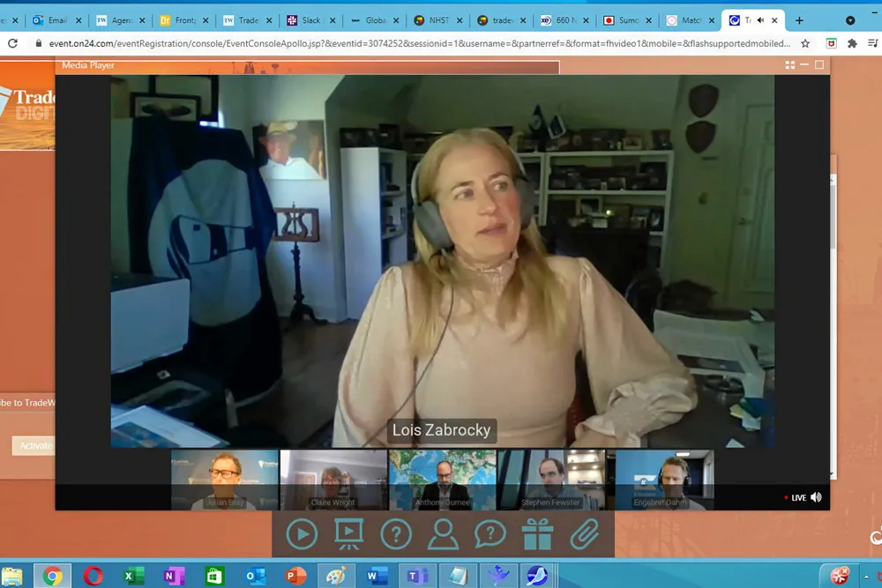Viewport: 882px width, 588px height.
Task: Open the Slides presentation widget
Action: pos(348,533)
